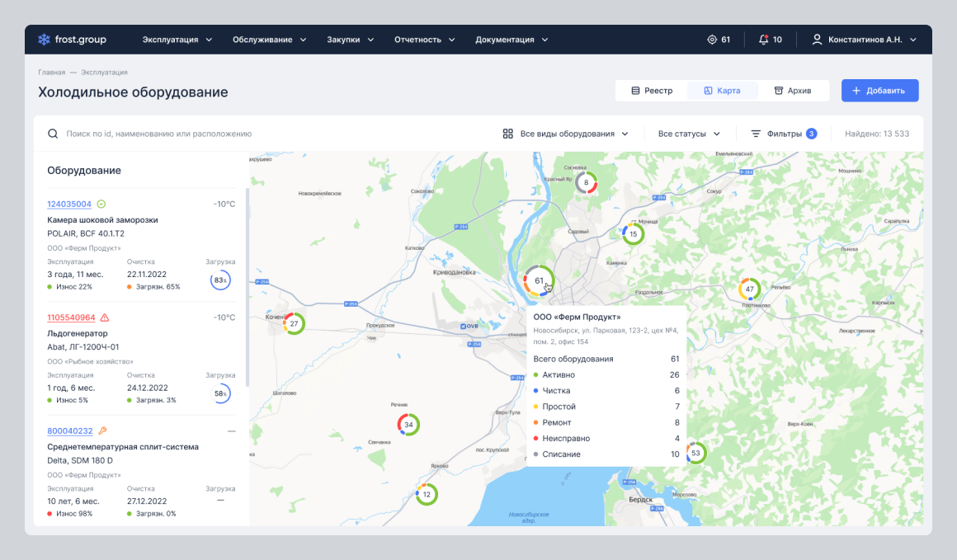The image size is (957, 560).
Task: Click the Списание row in the popup
Action: [606, 454]
